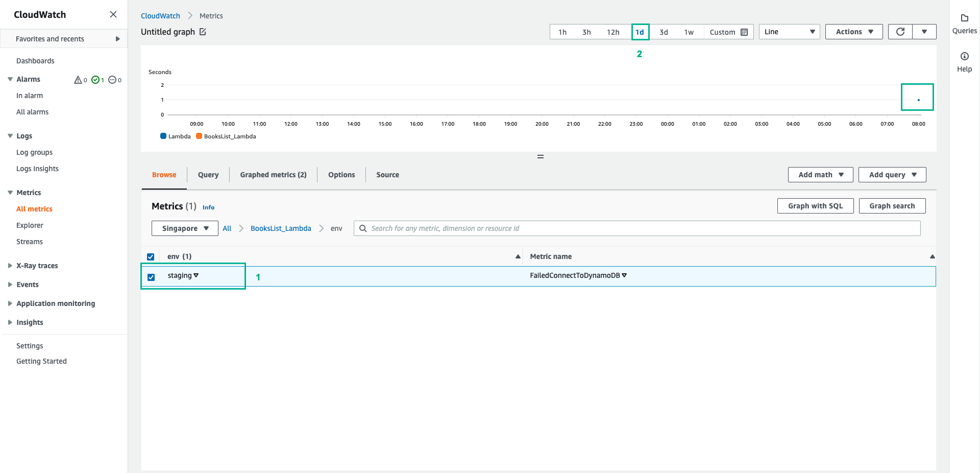The height and width of the screenshot is (473, 980).
Task: Expand X-Ray traces section
Action: click(x=10, y=266)
